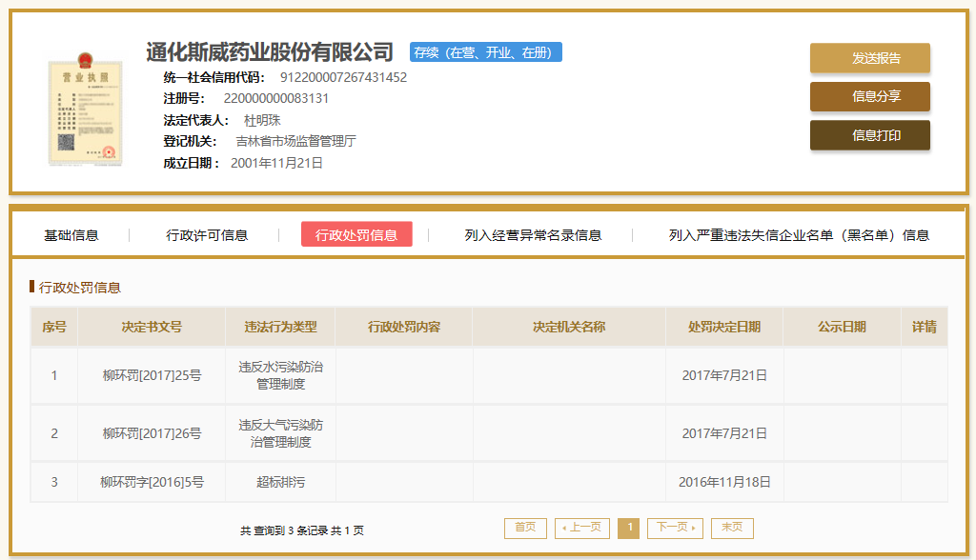The height and width of the screenshot is (560, 976).
Task: Click the company name 通化斯威药业股份有限公司
Action: [270, 51]
